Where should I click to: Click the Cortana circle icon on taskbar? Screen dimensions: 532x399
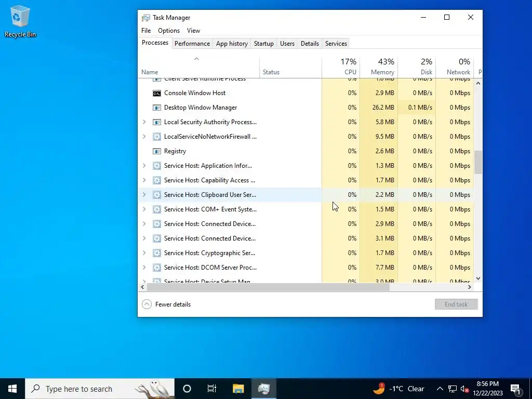187,389
